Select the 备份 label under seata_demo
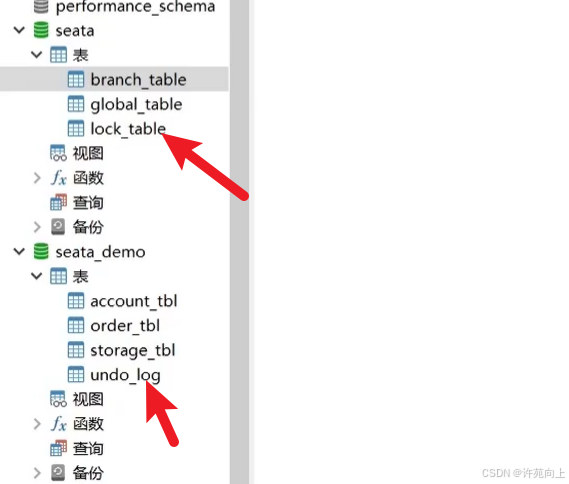This screenshot has width=569, height=484. (x=88, y=473)
